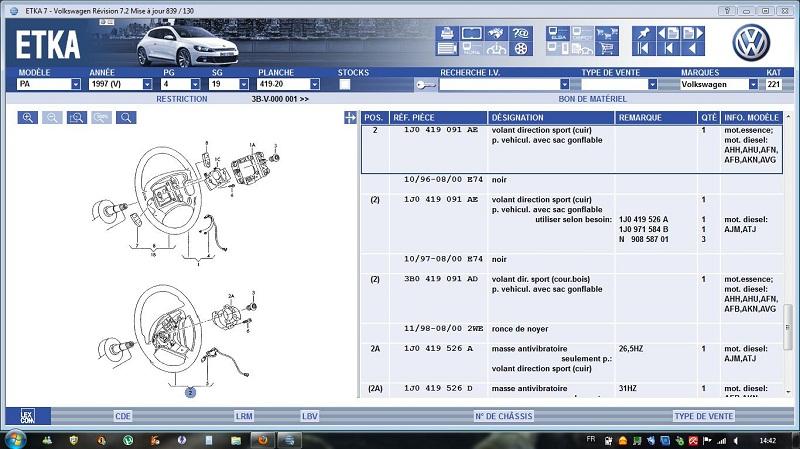Screen dimensions: 800x449
Task: Click remark N 908 587 01
Action: click(643, 239)
